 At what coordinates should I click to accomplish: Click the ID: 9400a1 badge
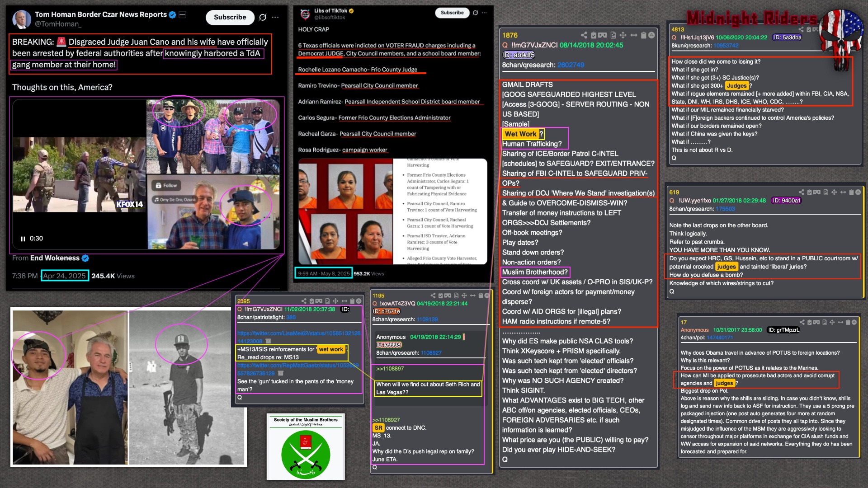coord(787,201)
